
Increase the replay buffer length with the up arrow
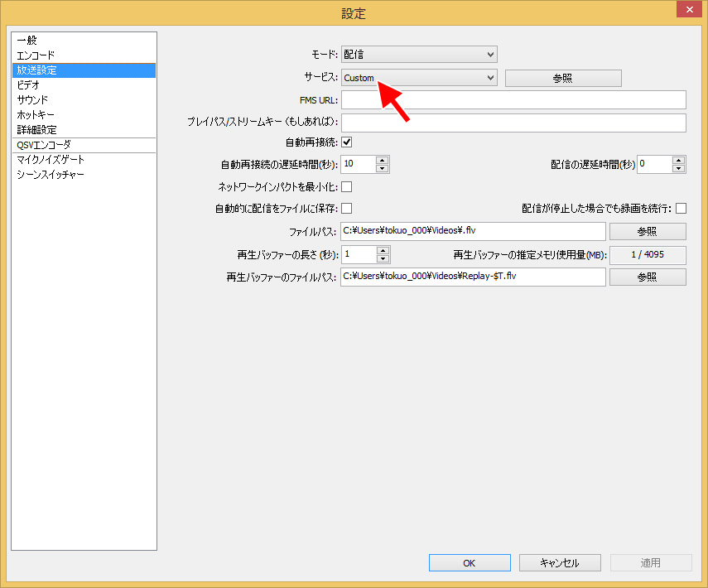(x=383, y=251)
